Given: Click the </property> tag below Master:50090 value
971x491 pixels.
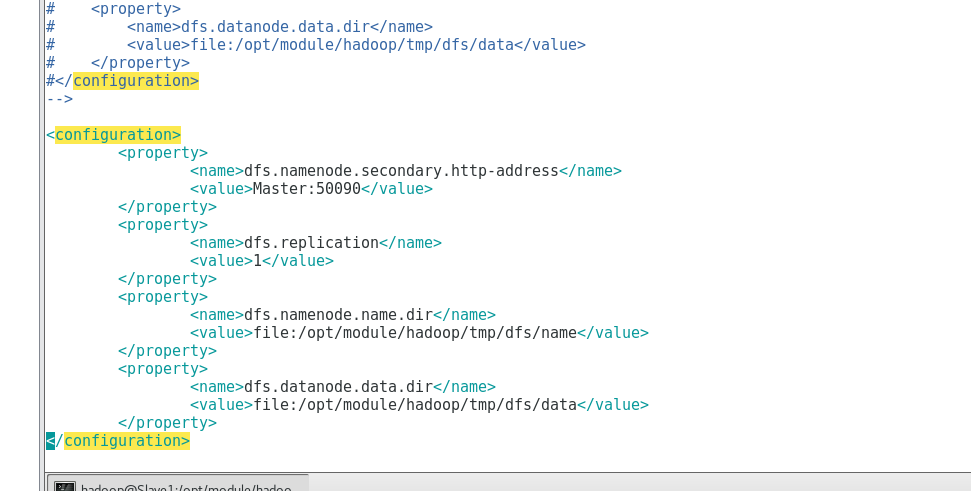Looking at the screenshot, I should [x=167, y=207].
